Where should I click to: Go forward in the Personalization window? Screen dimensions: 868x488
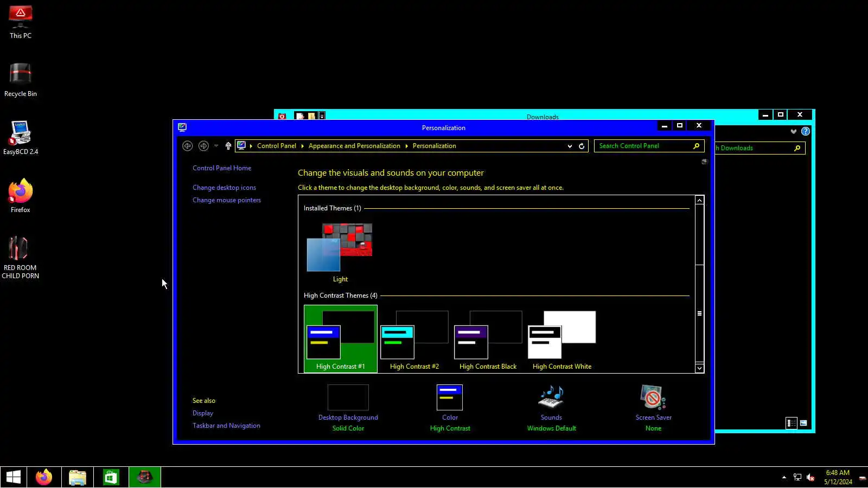tap(203, 146)
